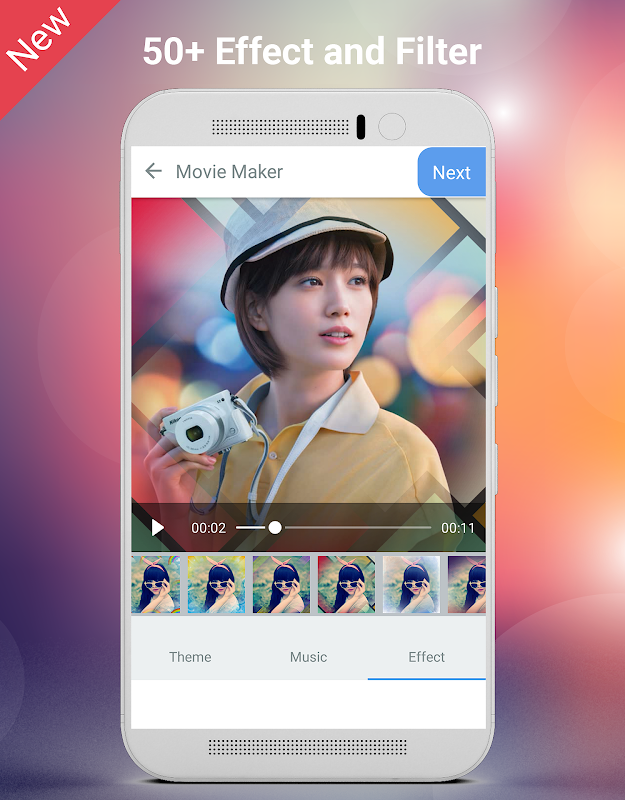Click the 00:02 elapsed time label

coord(208,528)
